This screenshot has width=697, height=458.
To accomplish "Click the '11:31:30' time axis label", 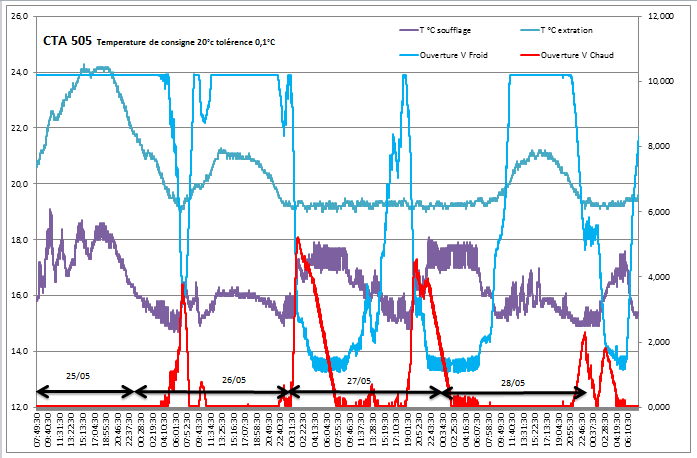I will coord(60,430).
